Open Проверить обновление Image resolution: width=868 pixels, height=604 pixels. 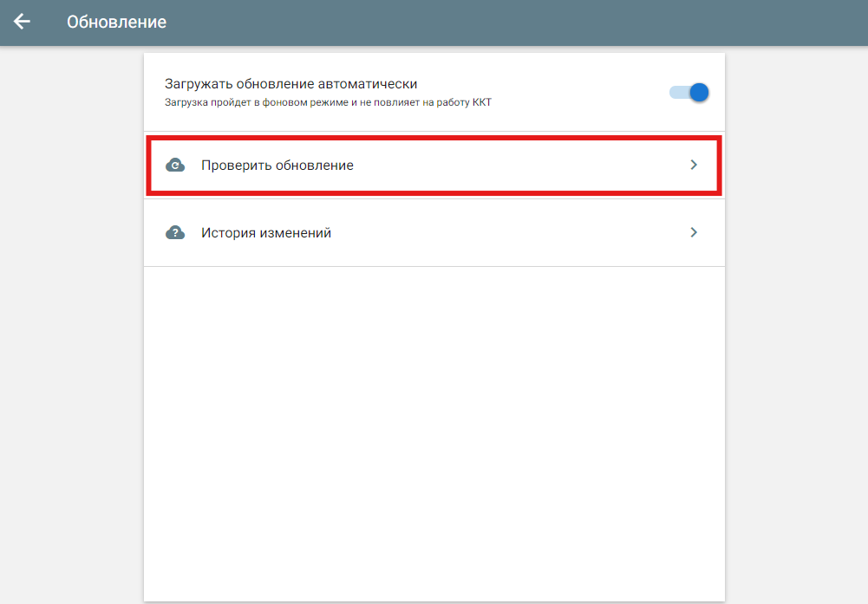tap(434, 166)
